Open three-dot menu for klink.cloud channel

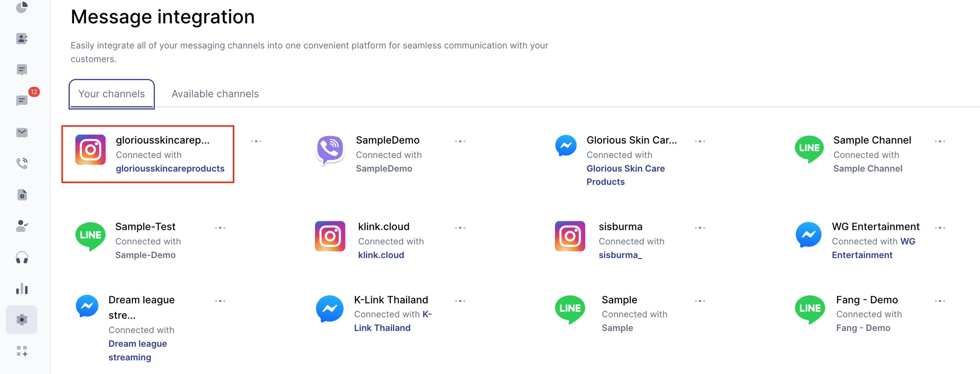pyautogui.click(x=460, y=228)
